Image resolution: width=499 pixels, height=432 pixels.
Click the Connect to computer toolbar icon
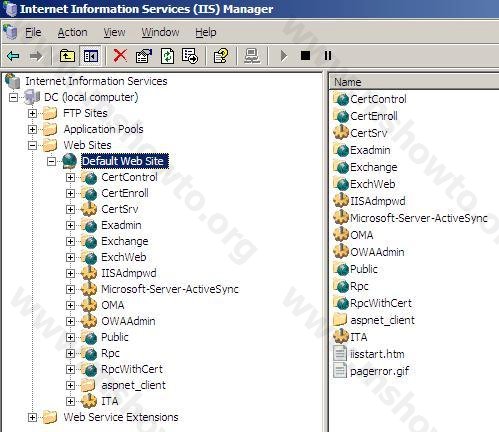pyautogui.click(x=252, y=56)
